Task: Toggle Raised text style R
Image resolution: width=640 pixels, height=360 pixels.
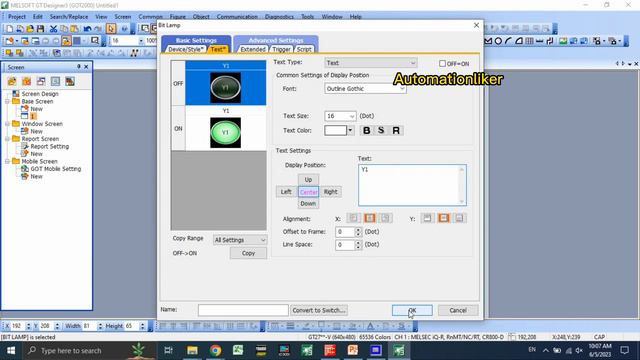Action: pyautogui.click(x=396, y=131)
